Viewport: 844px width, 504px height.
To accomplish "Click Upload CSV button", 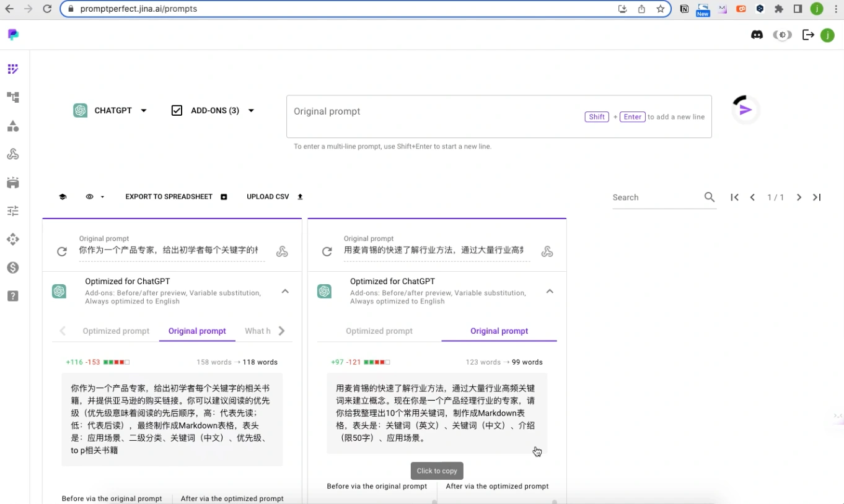I will click(x=275, y=197).
